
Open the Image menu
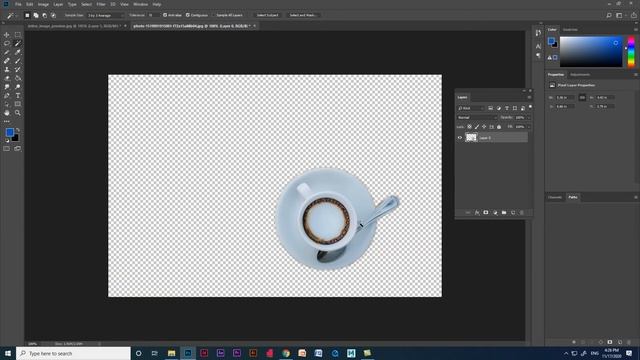tap(43, 4)
